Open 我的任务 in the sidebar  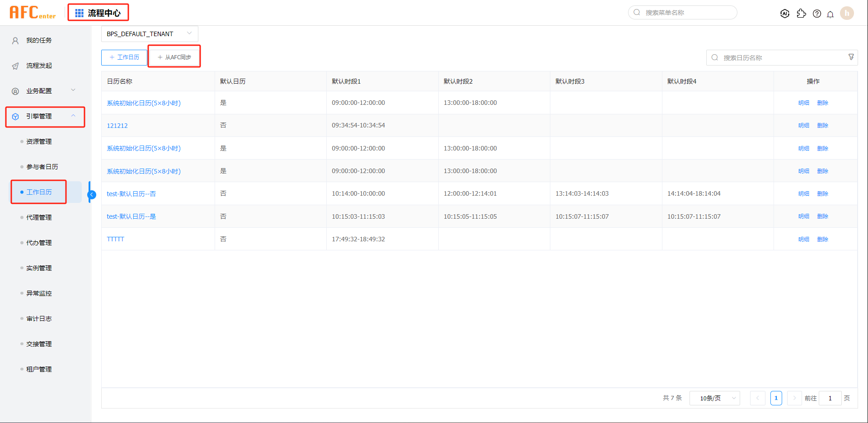point(39,40)
